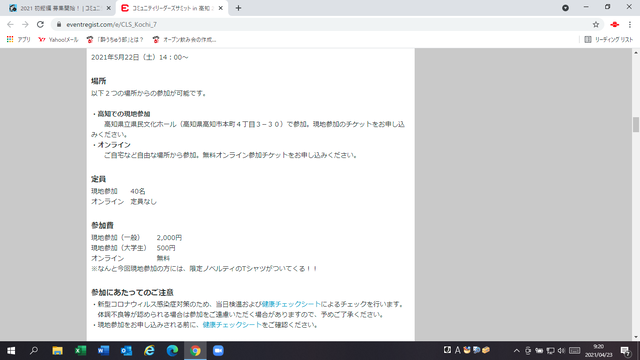Open the Windows Start menu
This screenshot has height=360, width=640.
(x=11, y=351)
